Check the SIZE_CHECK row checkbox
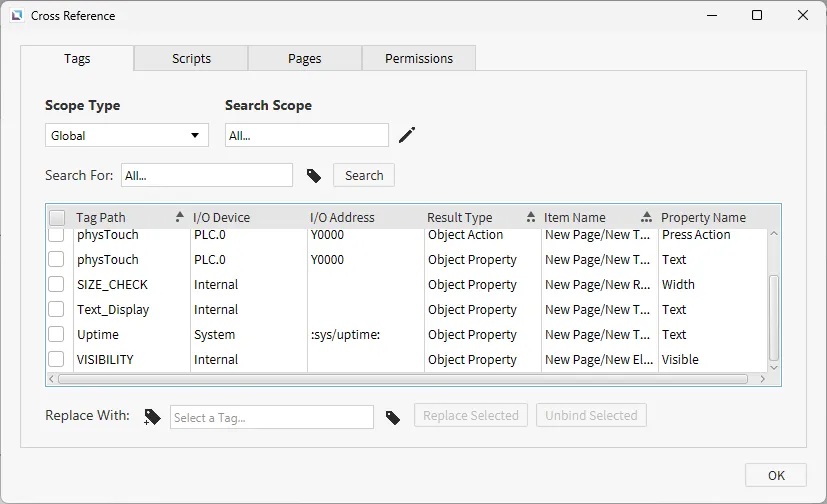This screenshot has width=827, height=504. [x=57, y=285]
